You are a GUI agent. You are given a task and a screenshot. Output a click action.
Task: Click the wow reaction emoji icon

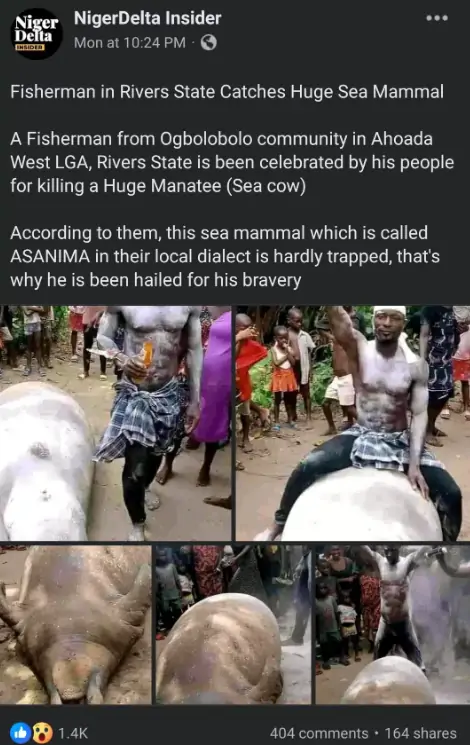click(42, 733)
